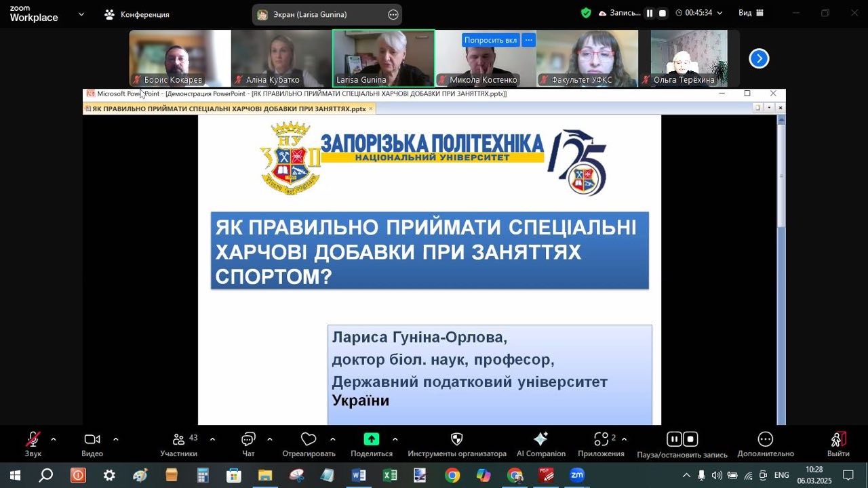This screenshot has width=868, height=488.
Task: Expand audio options arrow next to Звук
Action: [54, 439]
